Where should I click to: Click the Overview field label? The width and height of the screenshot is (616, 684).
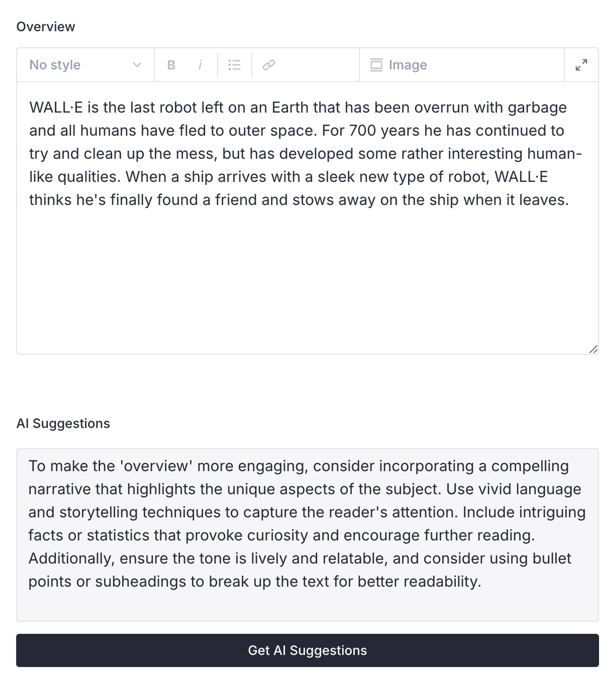pyautogui.click(x=46, y=27)
